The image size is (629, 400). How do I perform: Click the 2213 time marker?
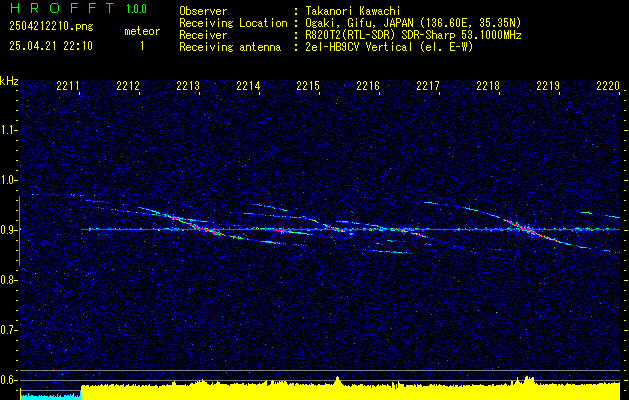[188, 85]
